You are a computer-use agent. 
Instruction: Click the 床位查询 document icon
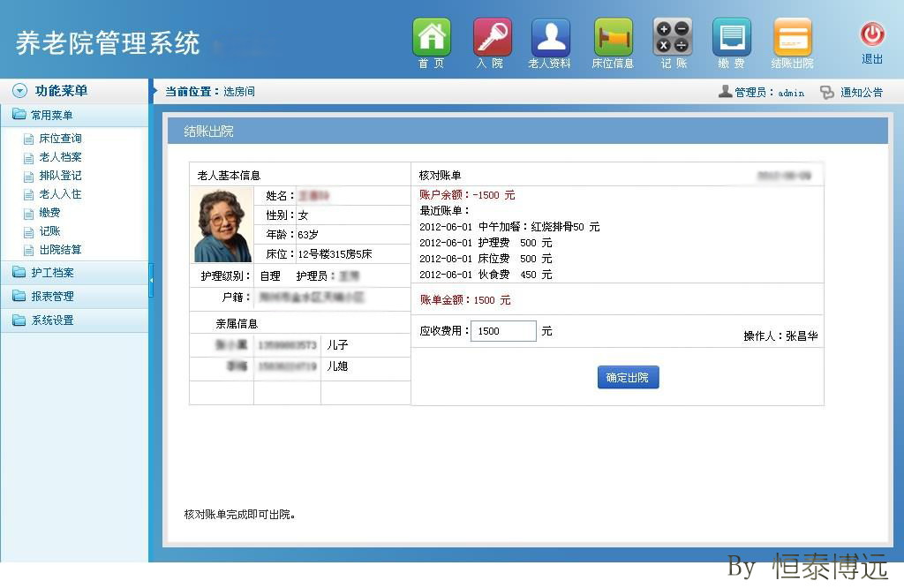point(28,139)
